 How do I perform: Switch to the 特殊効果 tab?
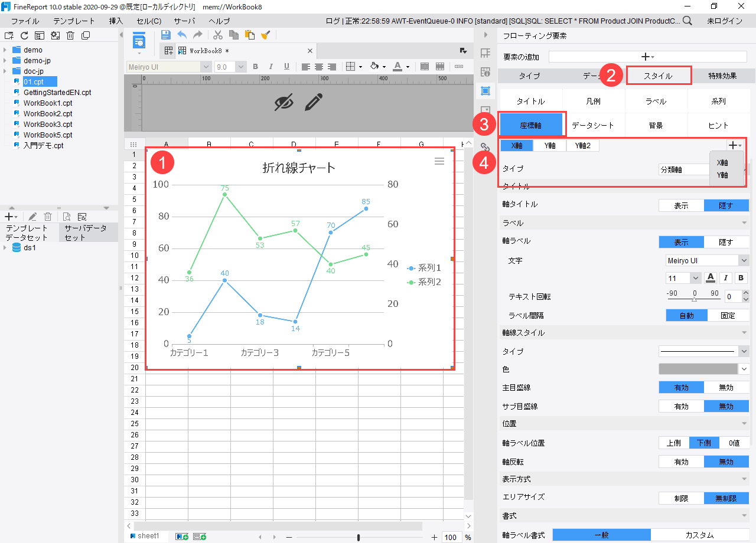[x=722, y=76]
